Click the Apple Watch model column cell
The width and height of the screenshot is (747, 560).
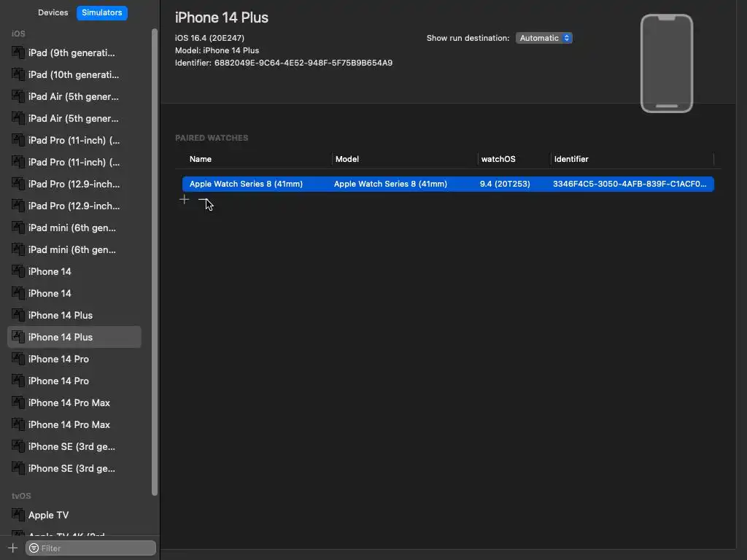click(390, 184)
